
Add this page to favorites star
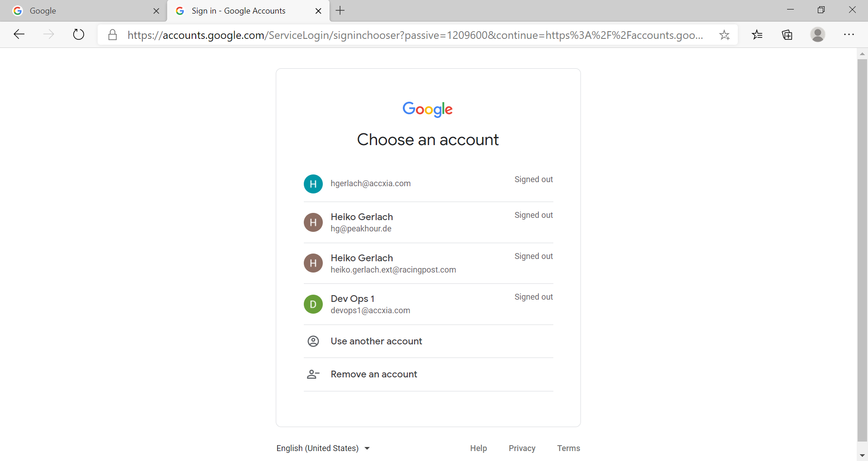pos(724,35)
